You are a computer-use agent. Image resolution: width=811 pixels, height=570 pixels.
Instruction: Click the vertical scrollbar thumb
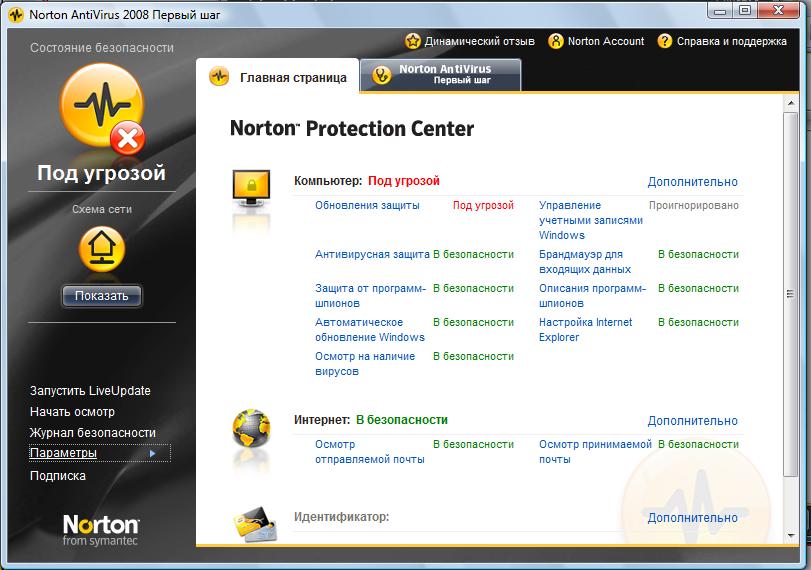point(791,294)
